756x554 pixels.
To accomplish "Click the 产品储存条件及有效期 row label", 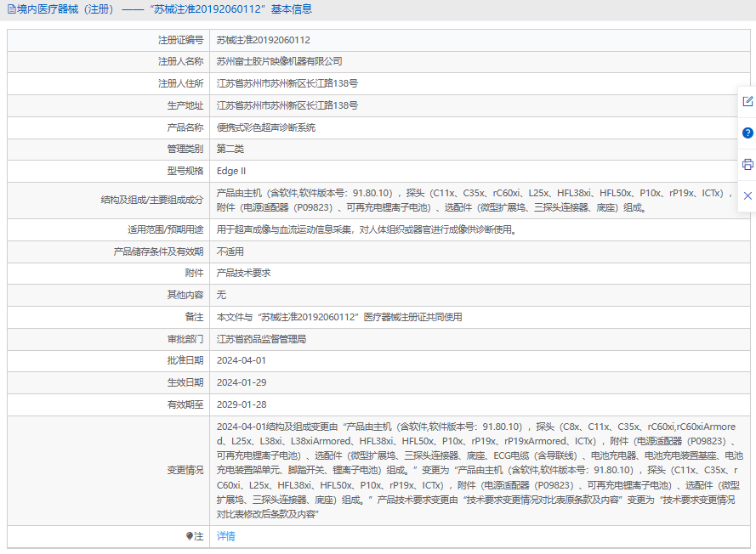I will pyautogui.click(x=159, y=252).
